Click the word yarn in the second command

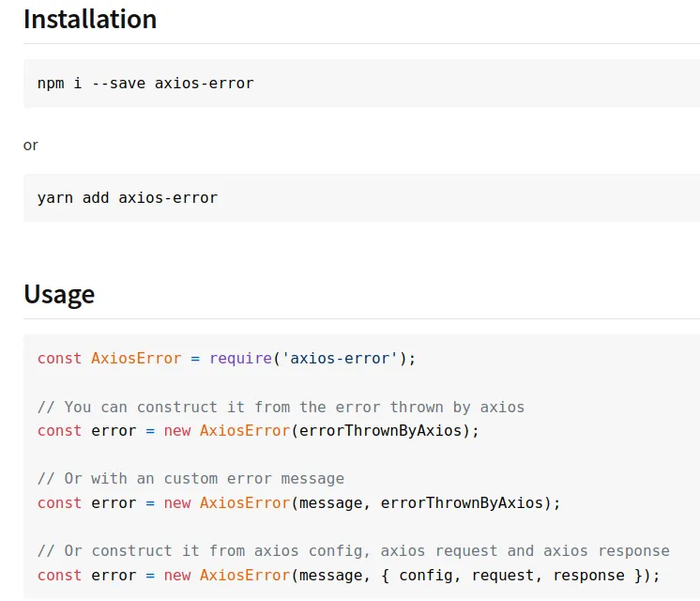pyautogui.click(x=55, y=197)
